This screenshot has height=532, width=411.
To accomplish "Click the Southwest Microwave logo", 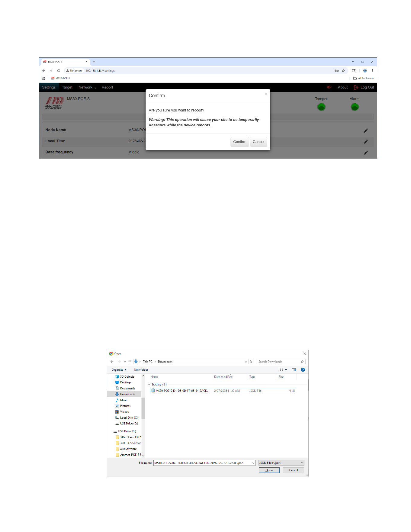I will tap(54, 103).
